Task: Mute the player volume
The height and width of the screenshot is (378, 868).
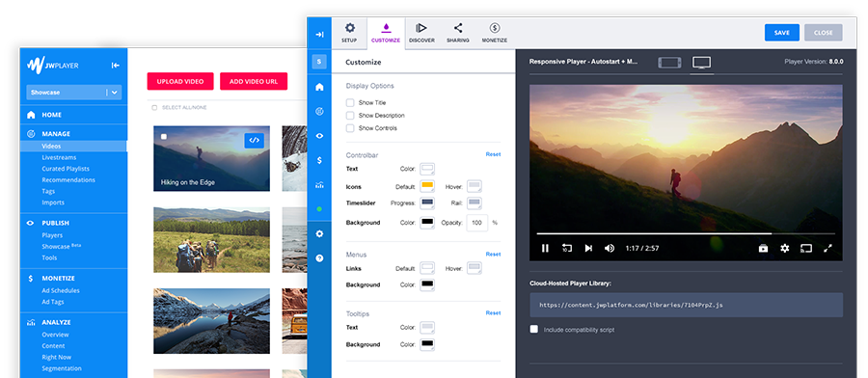Action: (x=610, y=249)
